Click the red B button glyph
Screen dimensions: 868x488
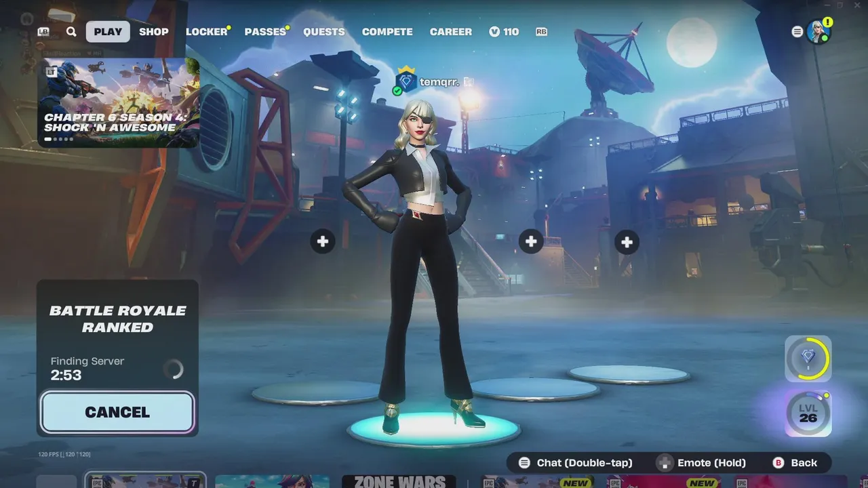pos(778,463)
